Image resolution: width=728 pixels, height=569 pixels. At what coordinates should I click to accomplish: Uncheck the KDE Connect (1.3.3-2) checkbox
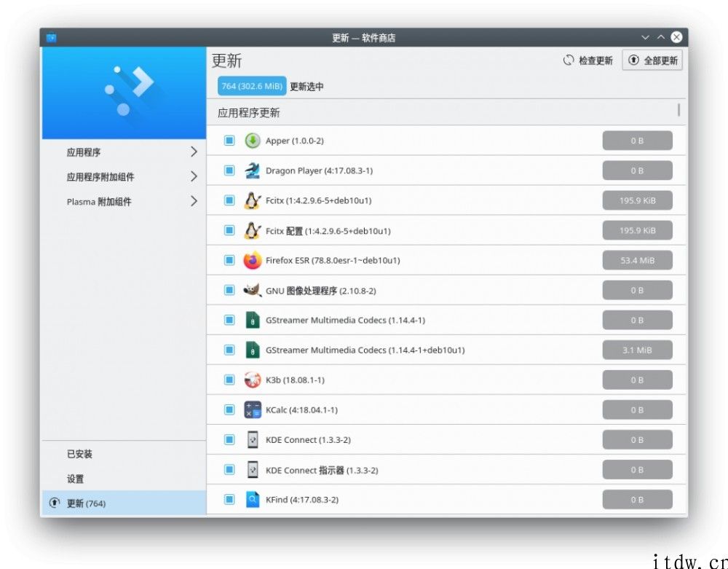pyautogui.click(x=229, y=439)
